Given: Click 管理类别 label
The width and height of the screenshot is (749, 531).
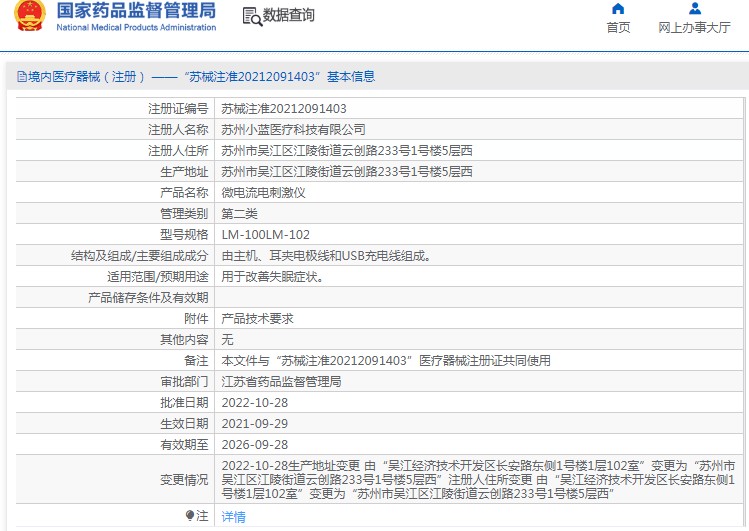Looking at the screenshot, I should point(184,214).
